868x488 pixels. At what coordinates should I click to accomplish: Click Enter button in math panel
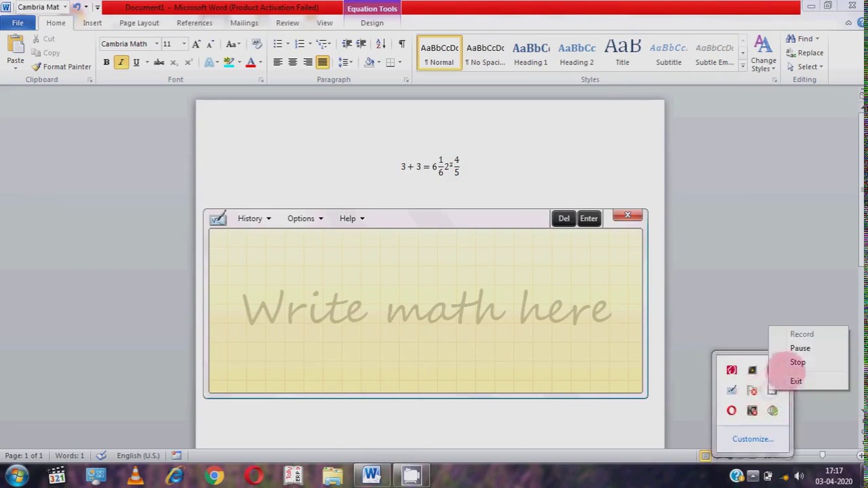(589, 218)
